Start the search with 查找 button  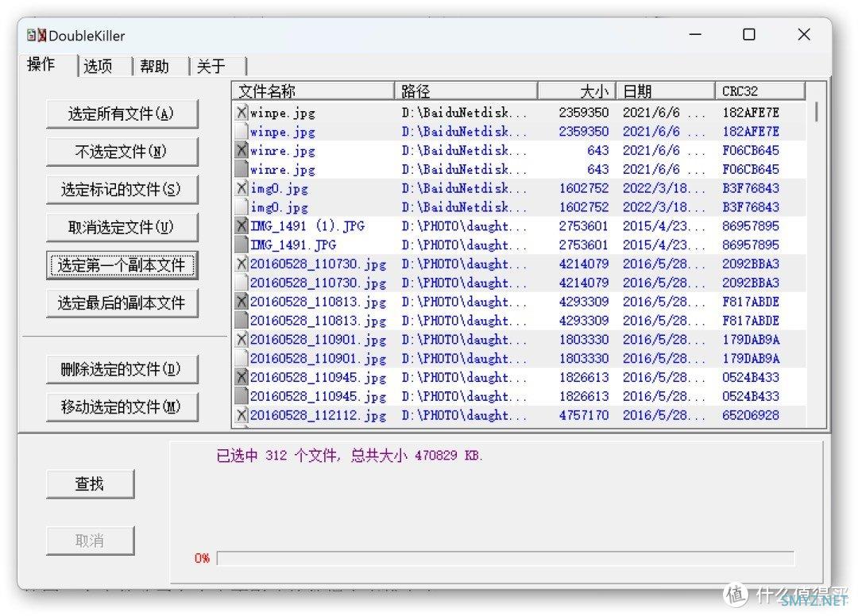click(91, 483)
